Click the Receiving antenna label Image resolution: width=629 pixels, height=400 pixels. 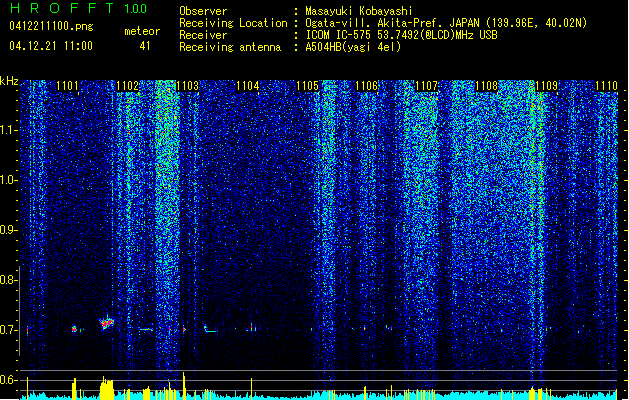(230, 47)
